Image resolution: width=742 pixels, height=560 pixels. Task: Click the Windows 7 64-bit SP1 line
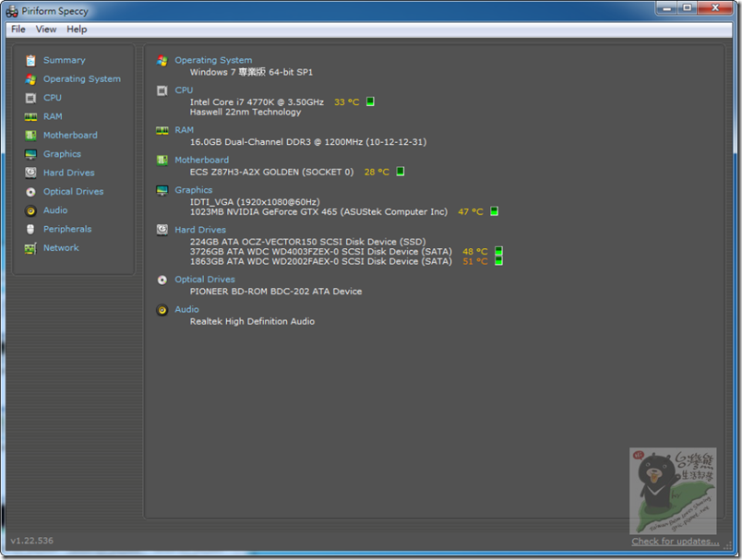[x=251, y=72]
